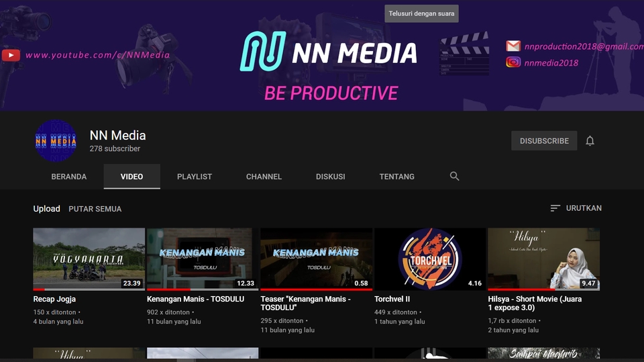Viewport: 644px width, 362px height.
Task: Click the Instagram icon in banner
Action: pyautogui.click(x=513, y=62)
